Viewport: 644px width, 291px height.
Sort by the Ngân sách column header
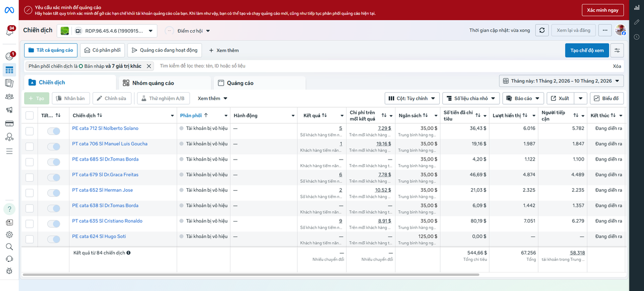[x=414, y=116]
